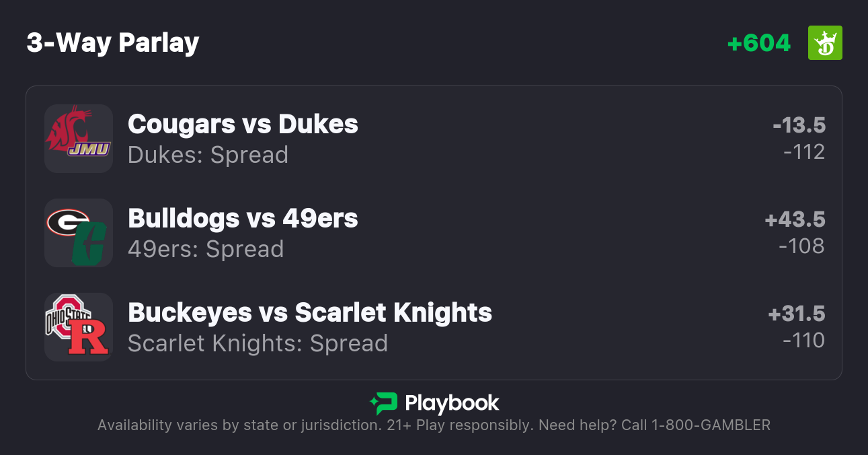Open the Bulldogs vs 49ers matchup

click(243, 219)
